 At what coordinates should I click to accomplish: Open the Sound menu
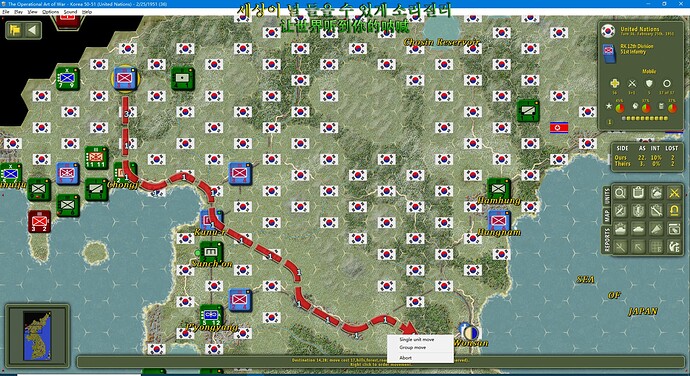pyautogui.click(x=70, y=12)
